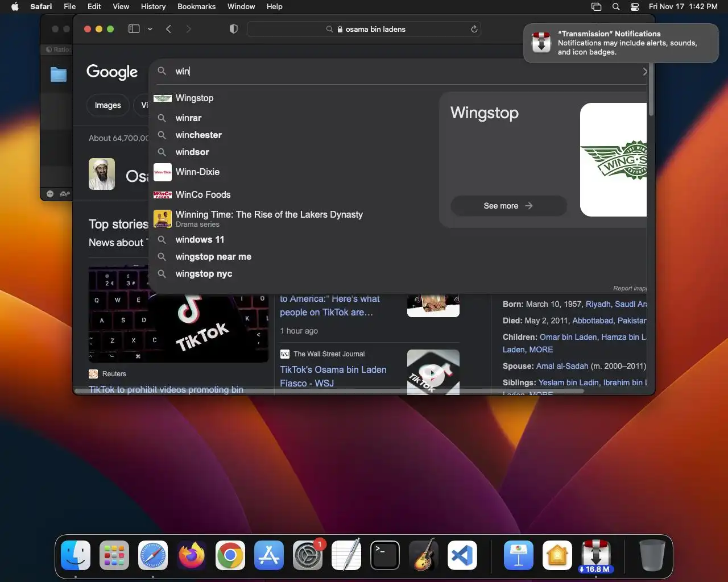Open Control Center from the menu bar
728x582 pixels.
click(635, 7)
